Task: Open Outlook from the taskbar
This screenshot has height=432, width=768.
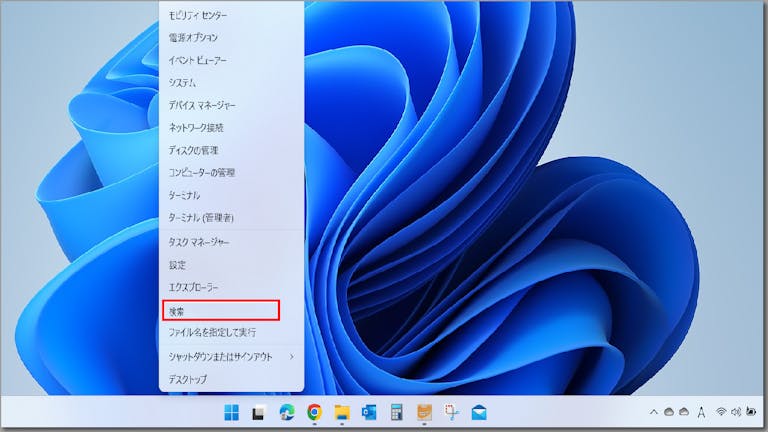Action: click(369, 413)
